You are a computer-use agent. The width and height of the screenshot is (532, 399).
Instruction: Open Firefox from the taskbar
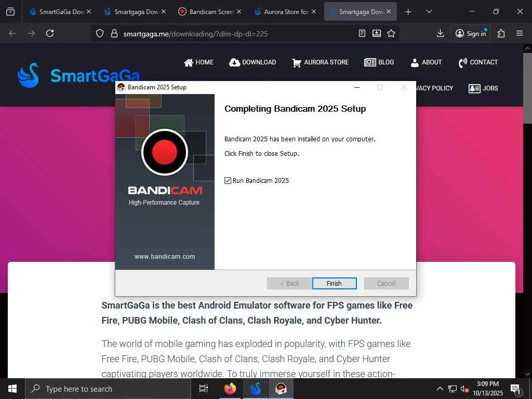pyautogui.click(x=230, y=389)
